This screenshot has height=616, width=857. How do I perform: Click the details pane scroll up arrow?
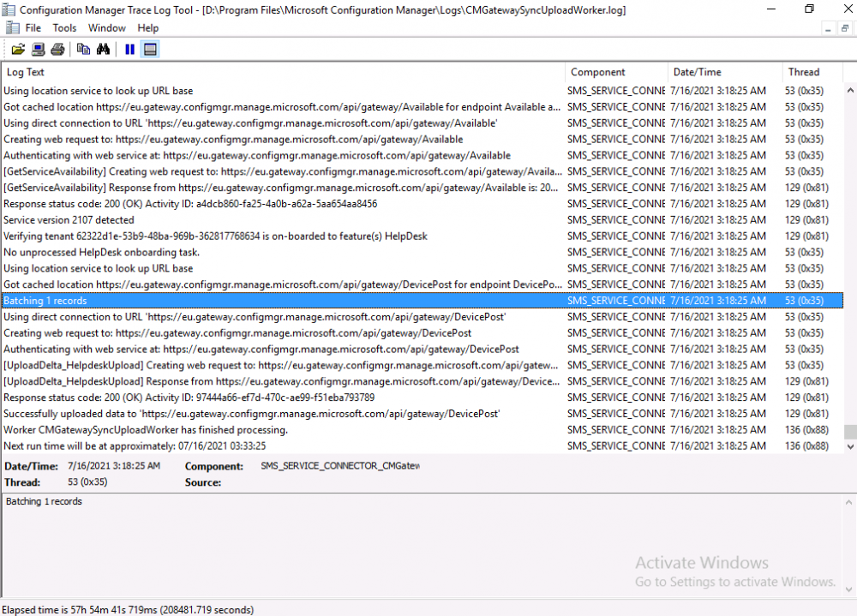[848, 502]
